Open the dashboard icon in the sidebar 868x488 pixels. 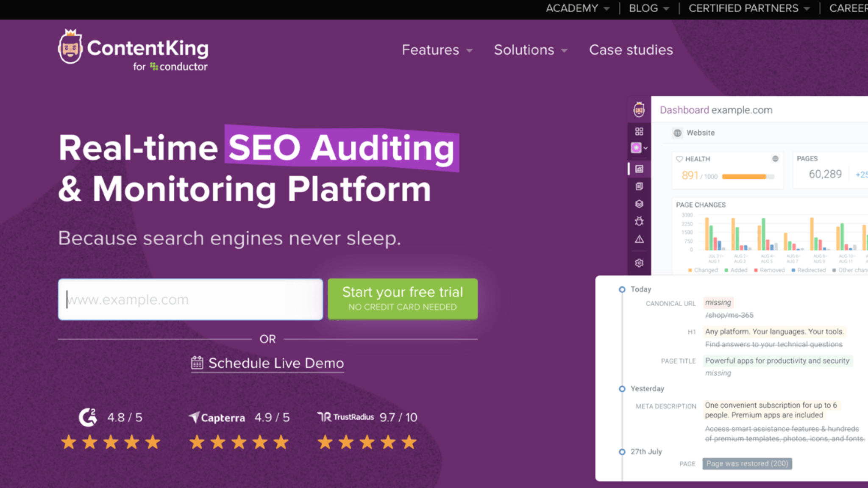(639, 169)
